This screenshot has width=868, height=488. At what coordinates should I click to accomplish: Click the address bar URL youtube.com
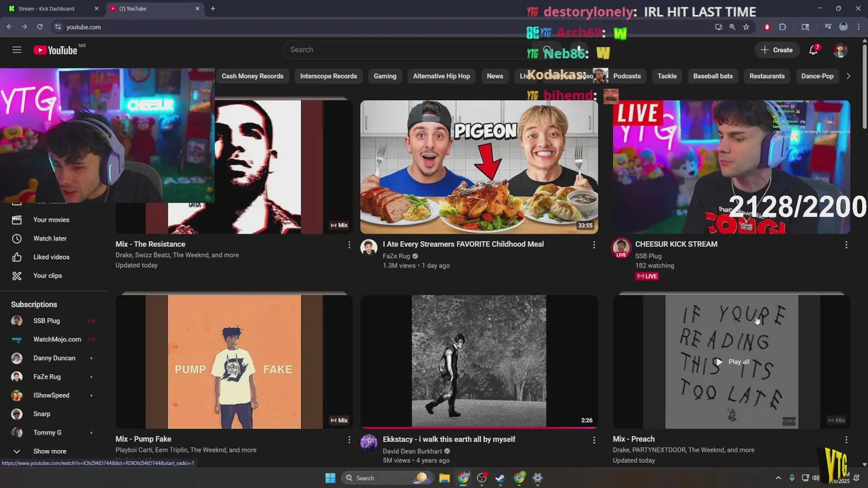point(83,27)
